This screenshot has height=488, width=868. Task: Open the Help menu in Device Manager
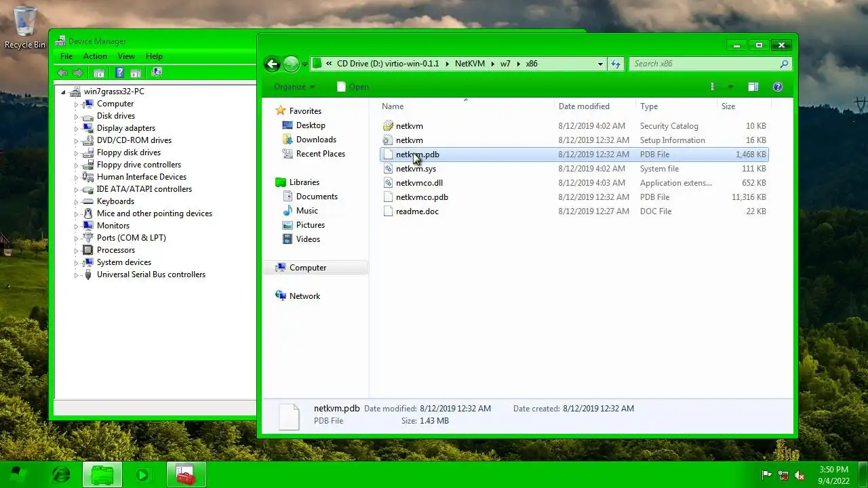(x=154, y=56)
